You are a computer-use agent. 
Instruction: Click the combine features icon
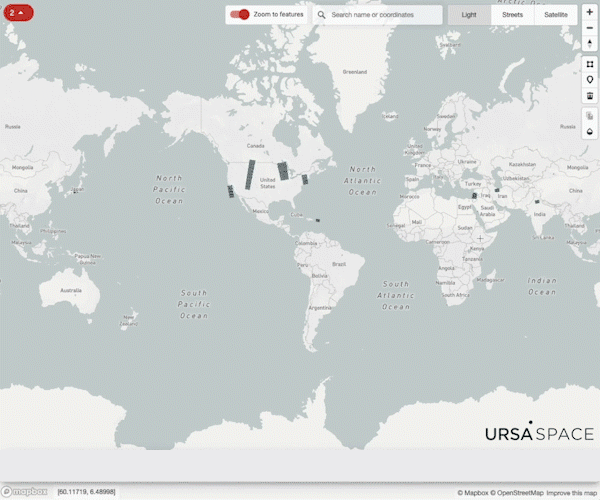tap(590, 116)
